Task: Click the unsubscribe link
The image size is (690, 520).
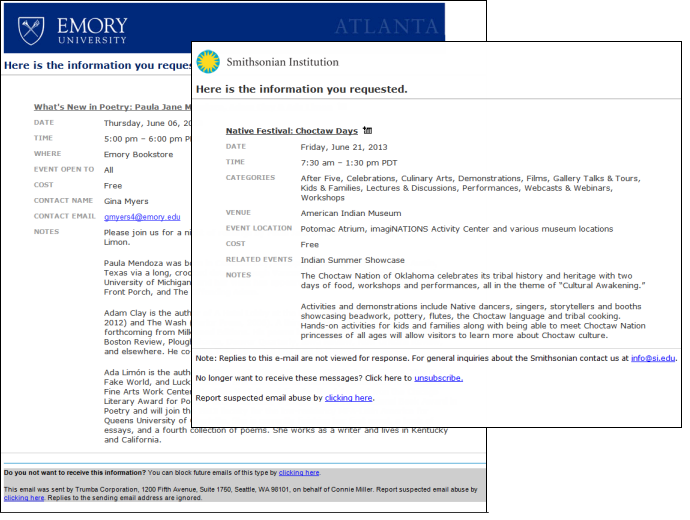Action: click(438, 378)
